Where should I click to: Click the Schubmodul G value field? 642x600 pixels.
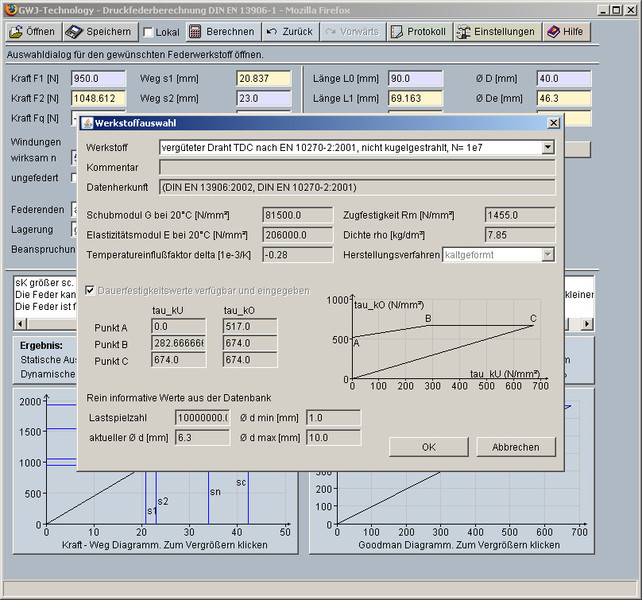pyautogui.click(x=296, y=215)
